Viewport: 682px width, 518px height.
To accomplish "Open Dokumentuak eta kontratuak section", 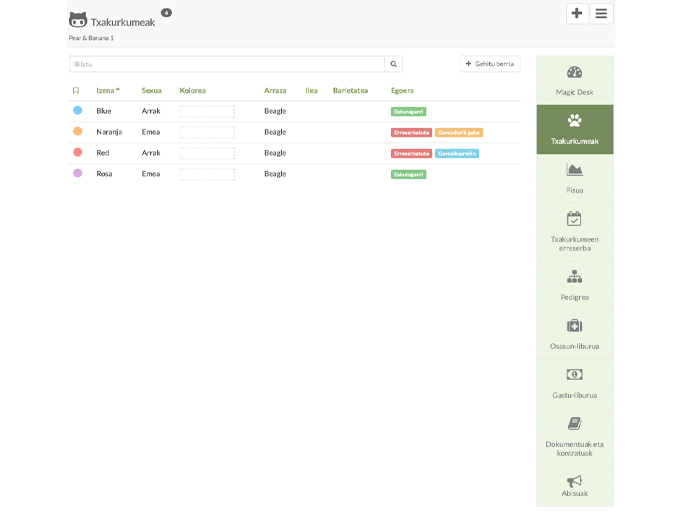I will click(575, 437).
